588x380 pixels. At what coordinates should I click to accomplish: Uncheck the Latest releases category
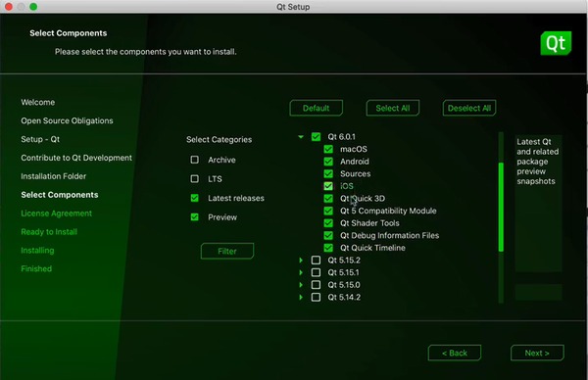pos(195,198)
